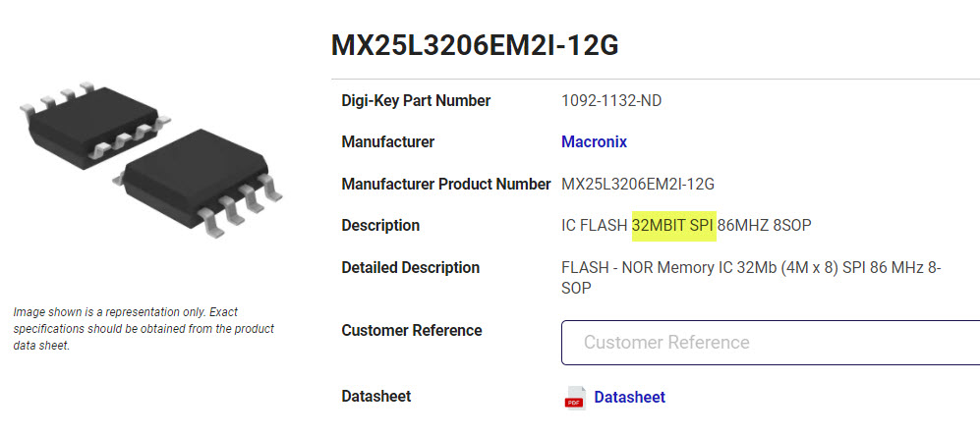Image resolution: width=980 pixels, height=436 pixels.
Task: Click the yellow highlighted 32MBIT SPI text
Action: coord(672,226)
